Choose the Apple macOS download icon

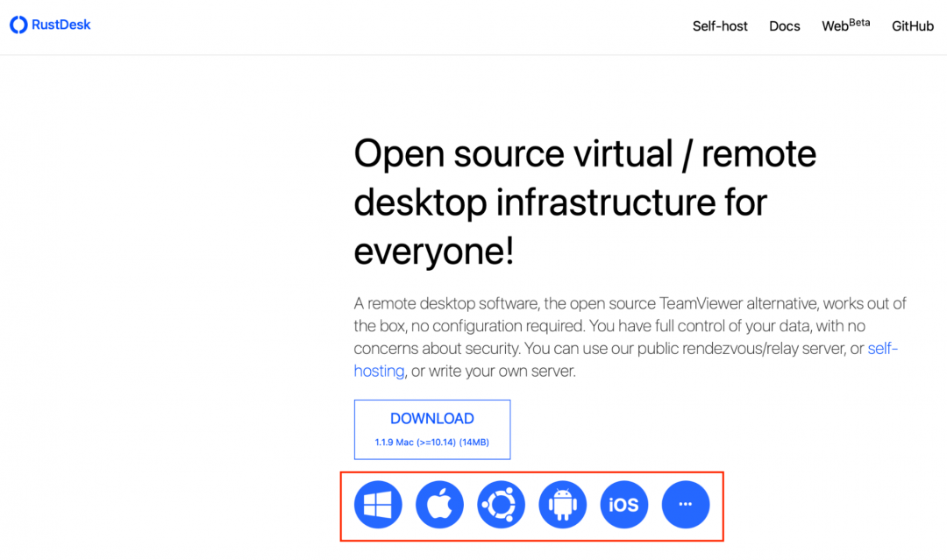click(x=439, y=505)
